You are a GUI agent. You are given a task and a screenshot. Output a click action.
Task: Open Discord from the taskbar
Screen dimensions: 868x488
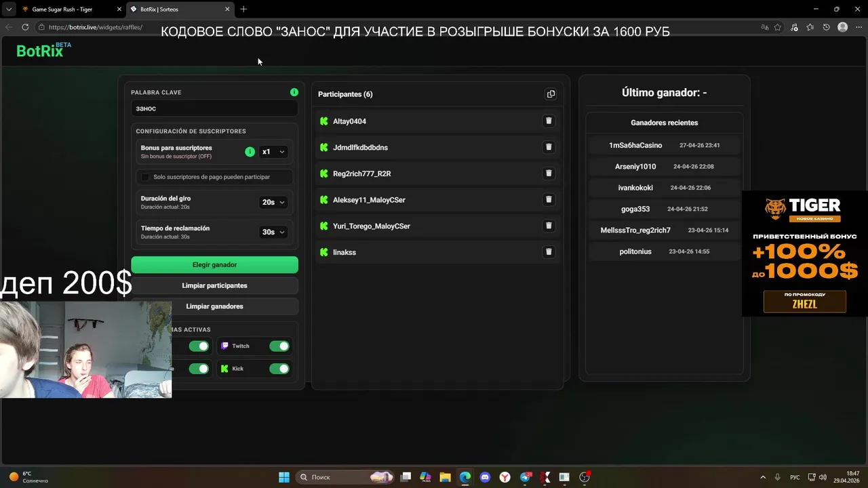485,477
